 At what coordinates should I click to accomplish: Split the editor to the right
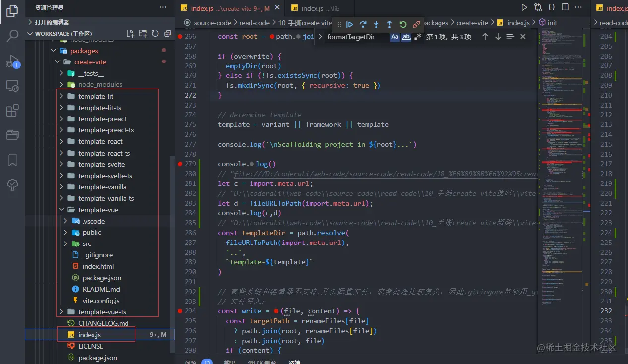pos(565,7)
